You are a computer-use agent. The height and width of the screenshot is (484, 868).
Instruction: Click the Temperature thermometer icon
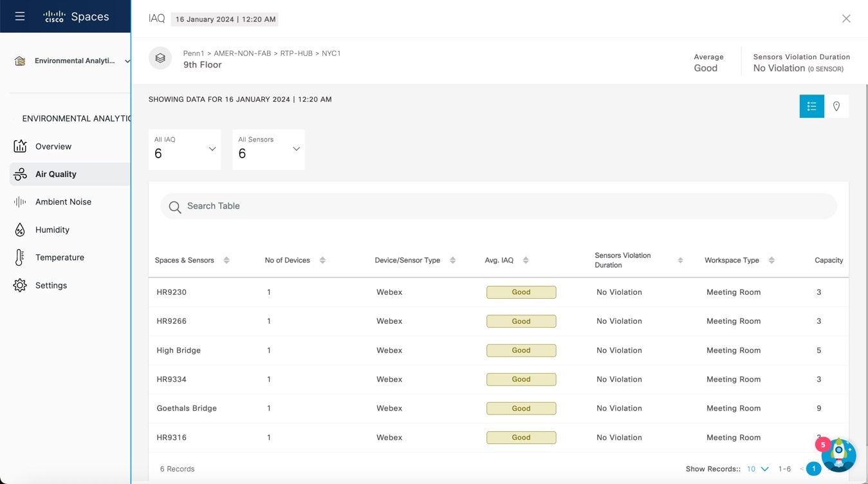[x=20, y=257]
